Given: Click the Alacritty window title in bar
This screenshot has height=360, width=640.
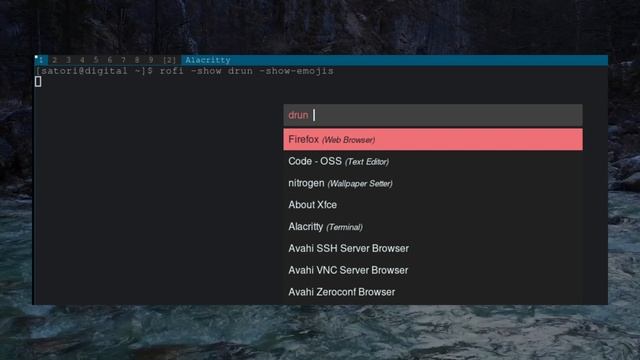Looking at the screenshot, I should [208, 60].
